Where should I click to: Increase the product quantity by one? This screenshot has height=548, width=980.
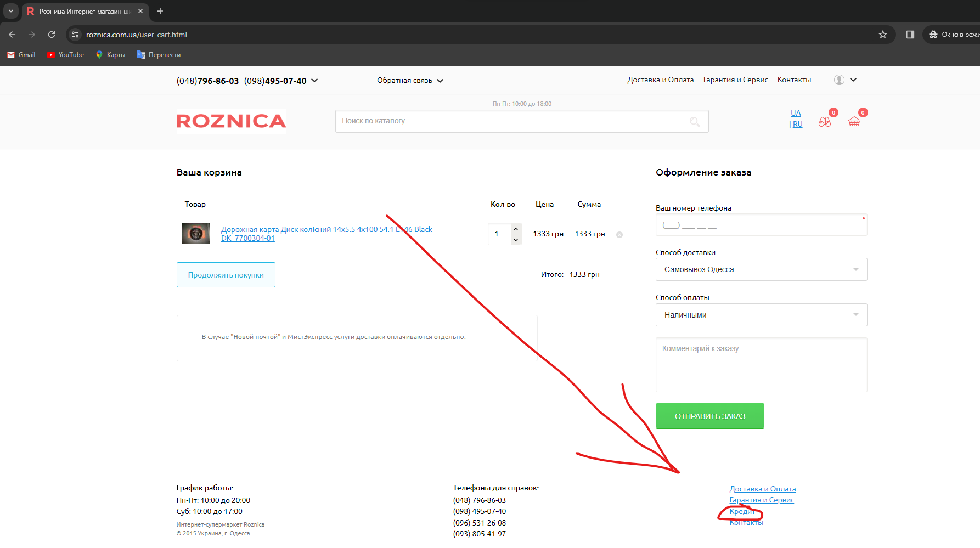tap(516, 229)
